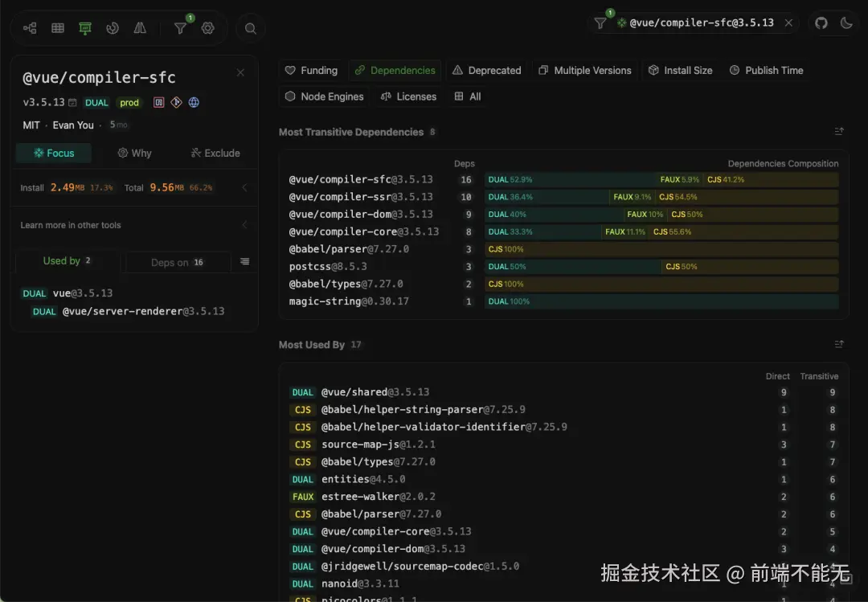Switch to the Deps on 16 tab
The width and height of the screenshot is (868, 602).
pyautogui.click(x=177, y=261)
